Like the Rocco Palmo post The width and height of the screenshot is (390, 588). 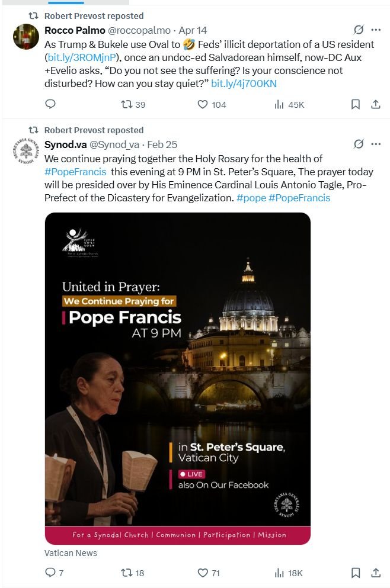(x=212, y=104)
